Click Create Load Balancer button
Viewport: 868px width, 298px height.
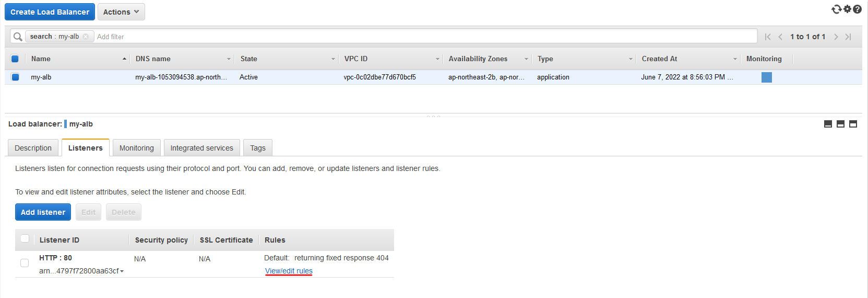click(50, 12)
